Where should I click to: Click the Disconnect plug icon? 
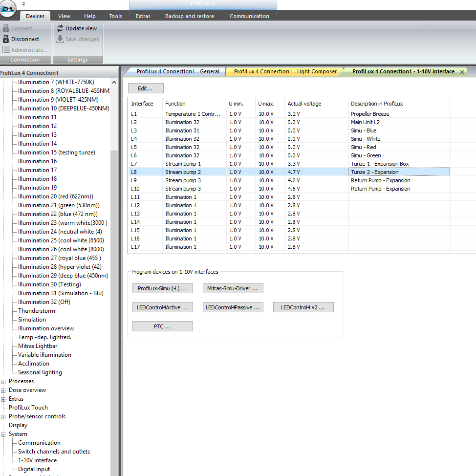6,39
